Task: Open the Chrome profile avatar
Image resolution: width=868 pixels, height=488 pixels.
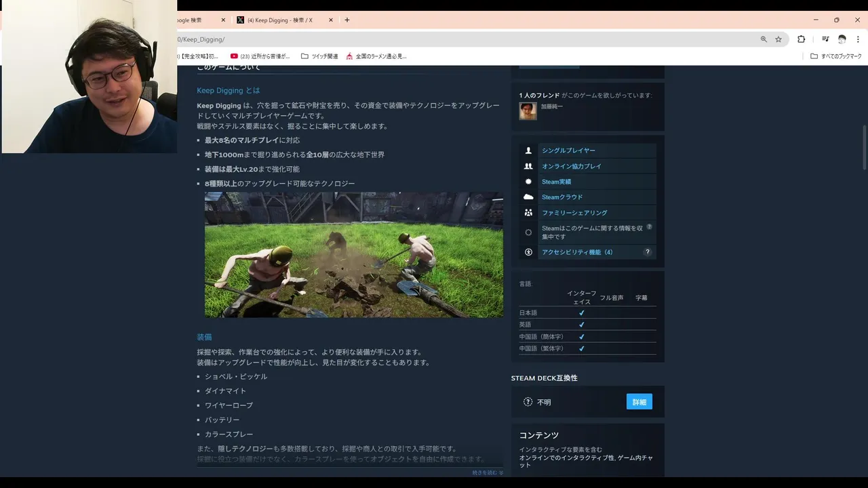Action: (842, 39)
